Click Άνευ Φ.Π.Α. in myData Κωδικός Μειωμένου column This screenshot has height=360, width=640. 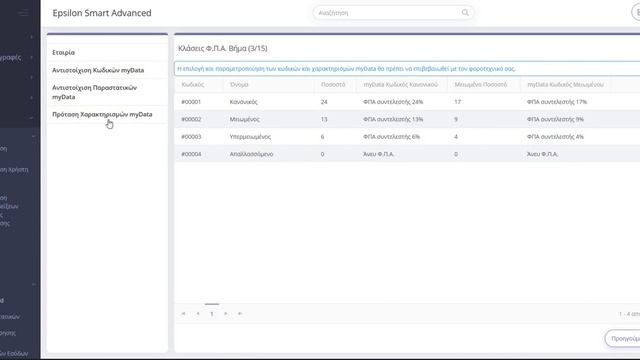point(542,154)
